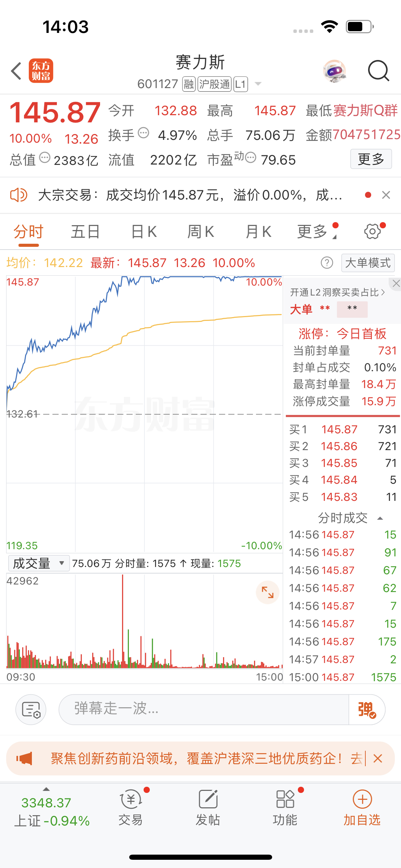Open 聚焦创新药前沿领域 promotion banner
401x868 pixels.
click(x=200, y=759)
